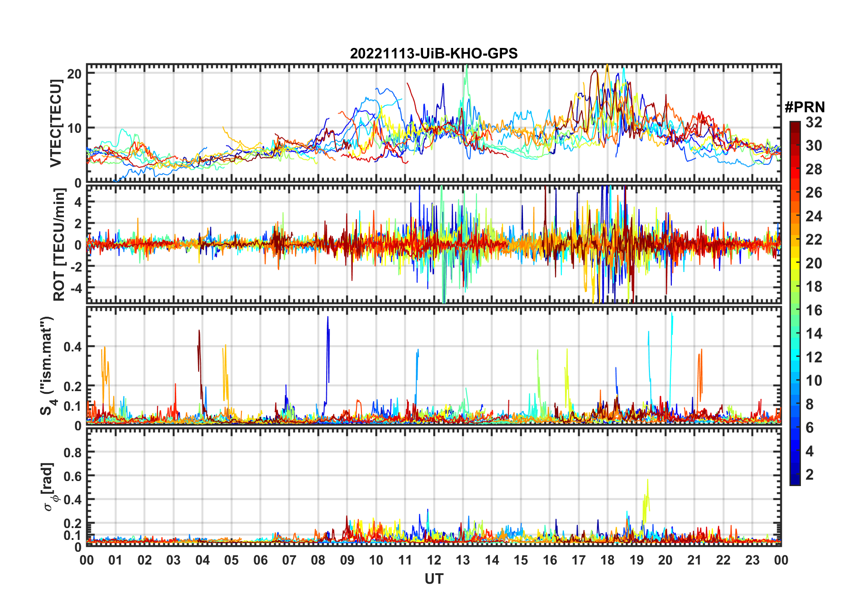This screenshot has width=868, height=607.
Task: Click colorbar tick label 10
Action: click(x=814, y=381)
